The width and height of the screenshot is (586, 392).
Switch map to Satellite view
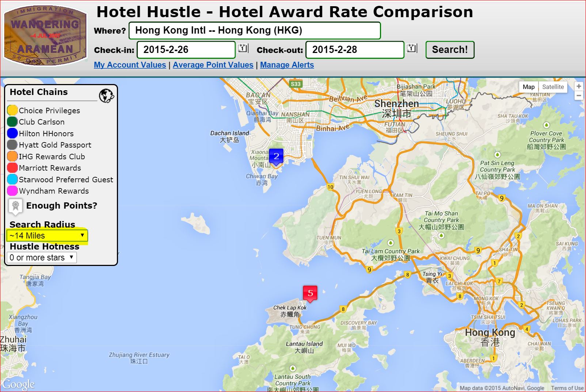click(553, 87)
